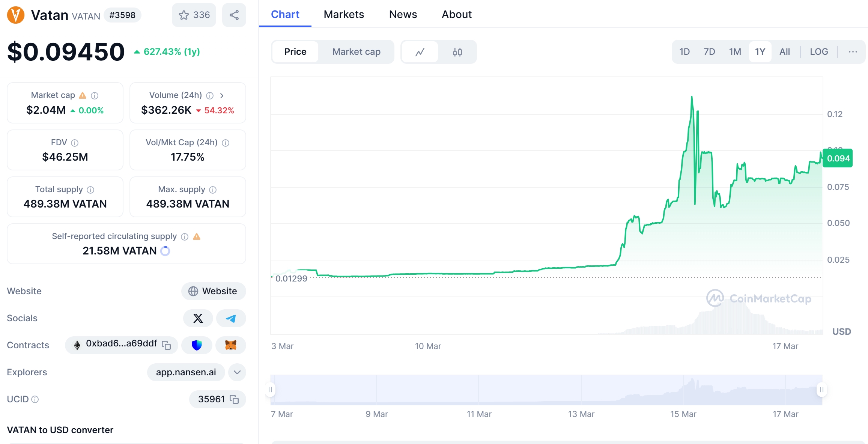The image size is (868, 444).
Task: Open Vol/Mkt Cap (24h) info icon
Action: (226, 143)
